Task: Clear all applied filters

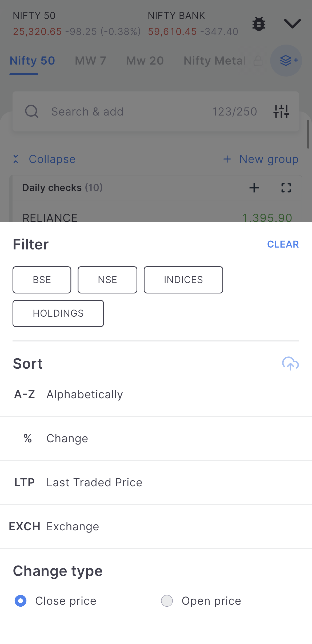Action: point(283,244)
